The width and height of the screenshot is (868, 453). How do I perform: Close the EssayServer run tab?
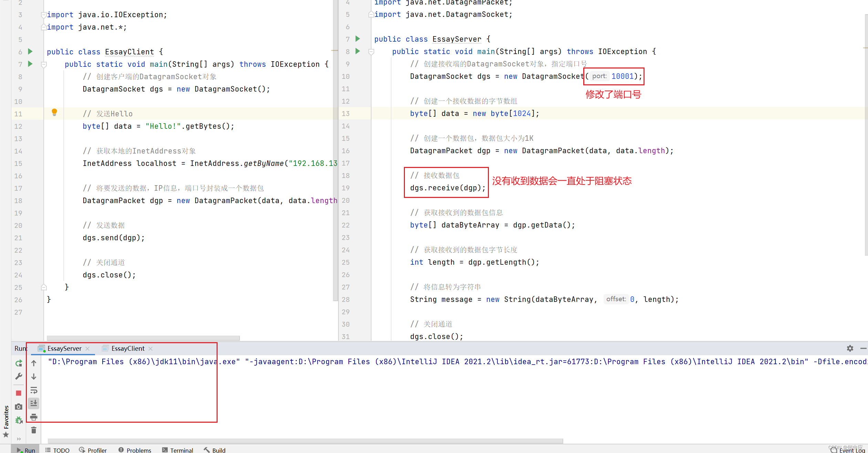tap(87, 349)
